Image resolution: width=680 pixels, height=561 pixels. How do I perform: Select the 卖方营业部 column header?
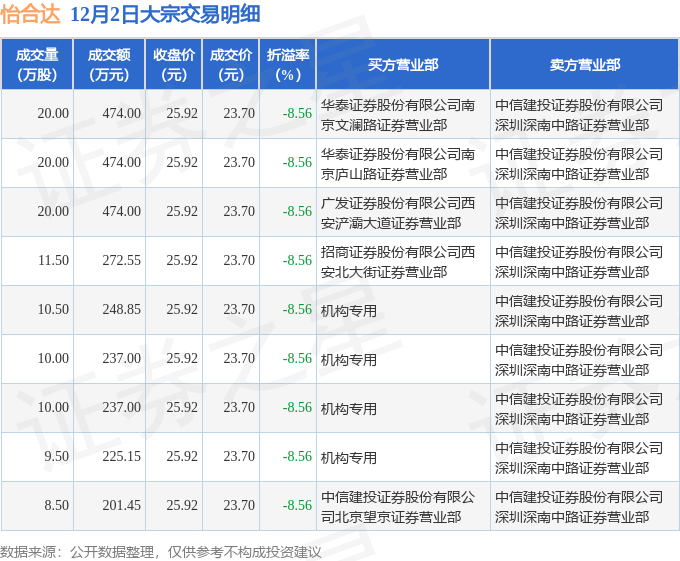(585, 65)
